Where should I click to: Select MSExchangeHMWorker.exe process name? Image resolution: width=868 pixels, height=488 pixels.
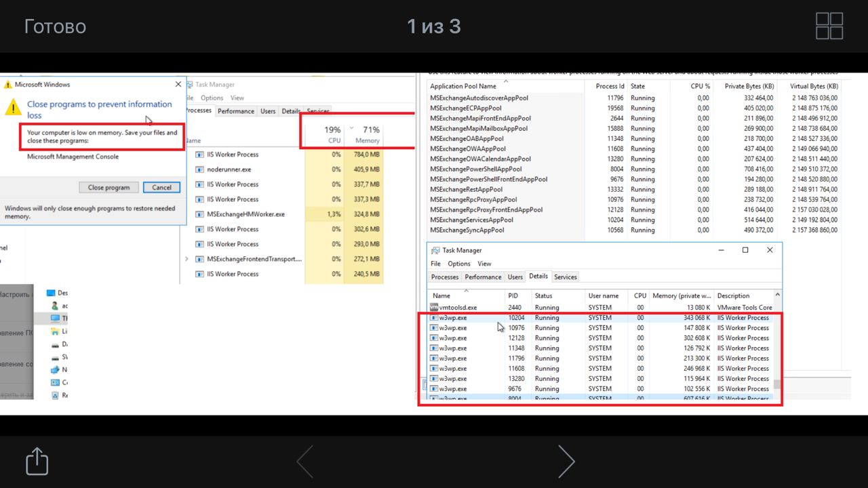pyautogui.click(x=245, y=214)
